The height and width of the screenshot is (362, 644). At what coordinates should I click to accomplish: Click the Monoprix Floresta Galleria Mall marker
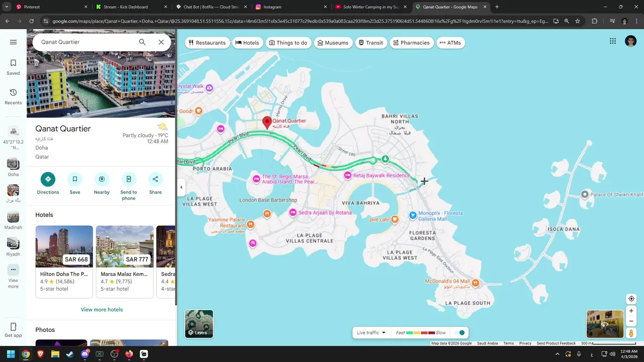coord(413,216)
